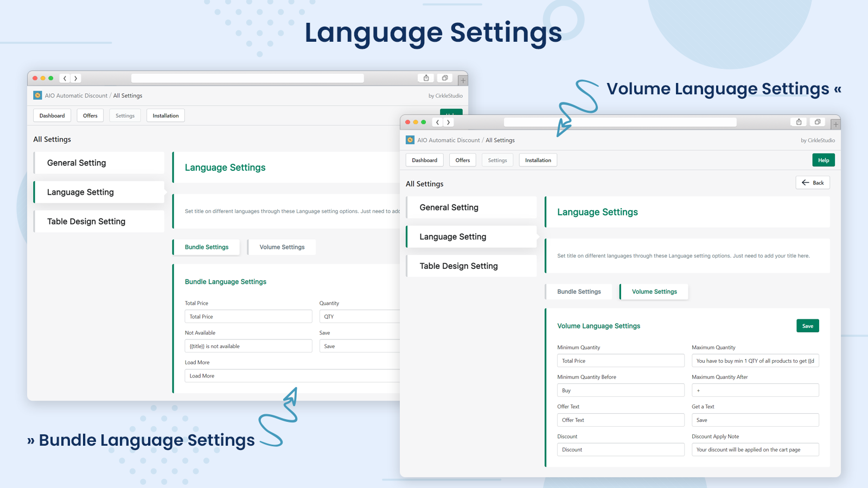Click the AIO Automatic Discount app icon in the front window
This screenshot has width=868, height=488.
[410, 140]
